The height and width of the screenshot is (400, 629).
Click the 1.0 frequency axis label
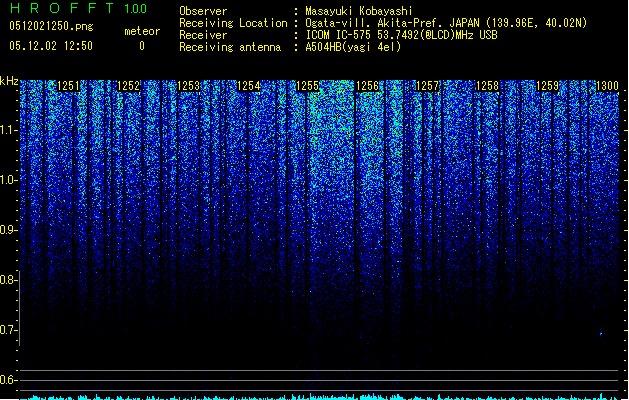[9, 180]
